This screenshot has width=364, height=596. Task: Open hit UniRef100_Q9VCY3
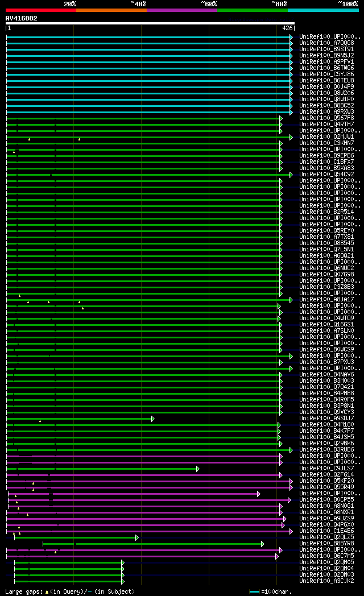[326, 412]
